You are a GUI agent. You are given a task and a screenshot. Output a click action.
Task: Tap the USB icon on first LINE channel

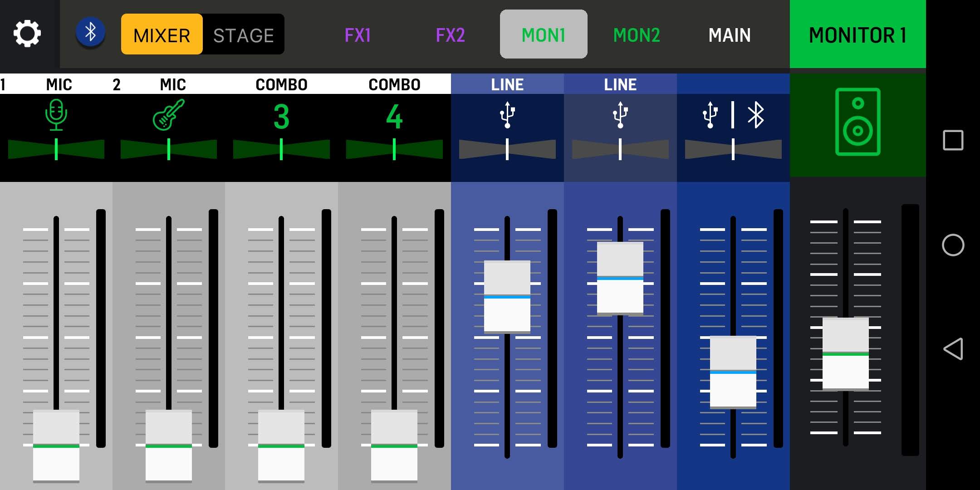click(507, 115)
